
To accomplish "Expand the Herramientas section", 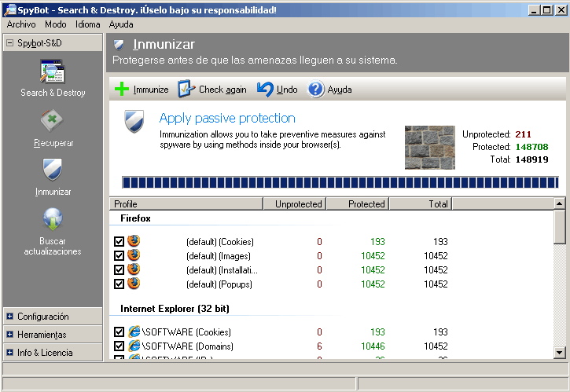I will (x=10, y=335).
